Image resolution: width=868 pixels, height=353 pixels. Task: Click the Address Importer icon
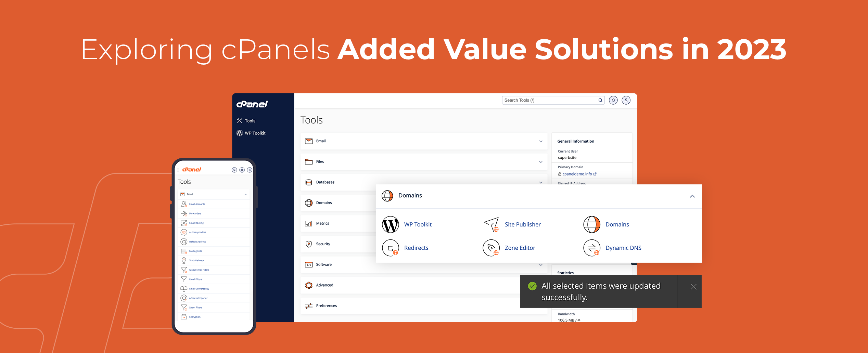click(184, 298)
